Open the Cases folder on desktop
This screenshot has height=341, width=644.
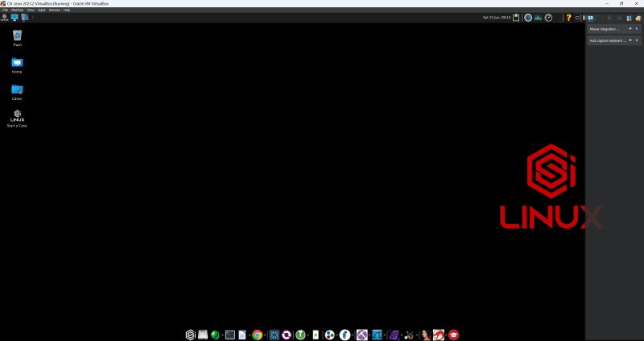pyautogui.click(x=17, y=92)
